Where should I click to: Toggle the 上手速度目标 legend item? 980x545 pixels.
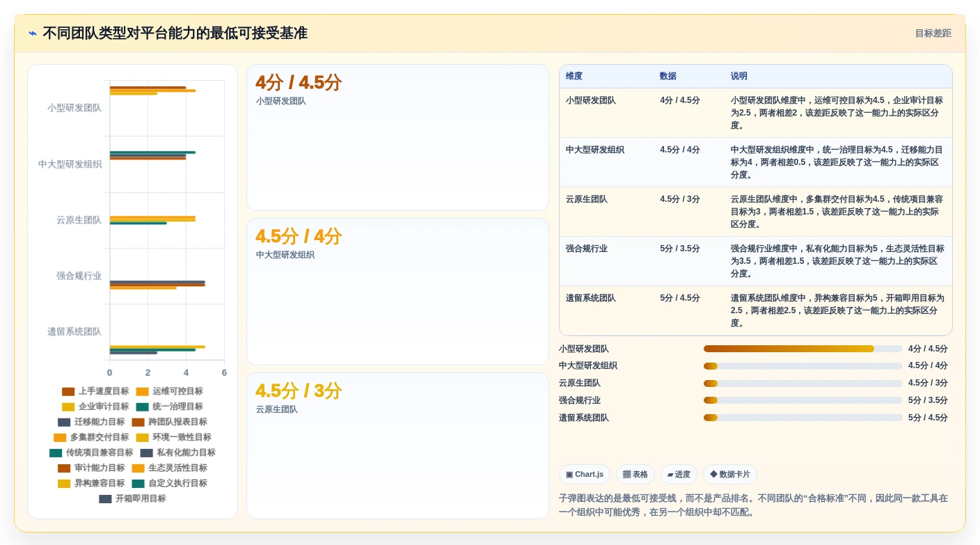(95, 391)
